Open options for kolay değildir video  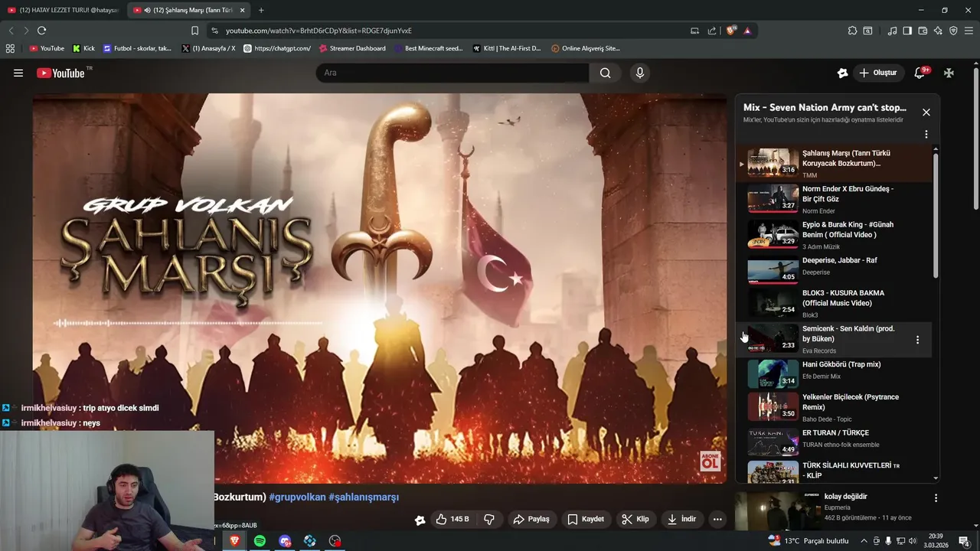[x=936, y=497]
